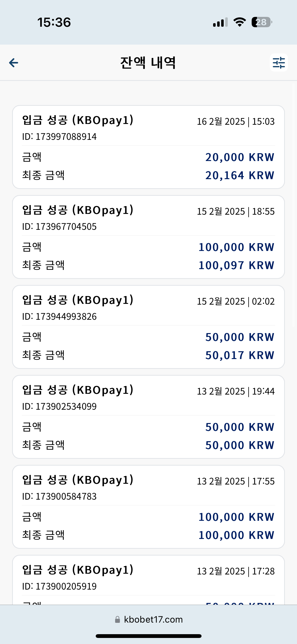Tap the cellular signal bars
Viewport: 297px width, 644px height.
point(220,22)
